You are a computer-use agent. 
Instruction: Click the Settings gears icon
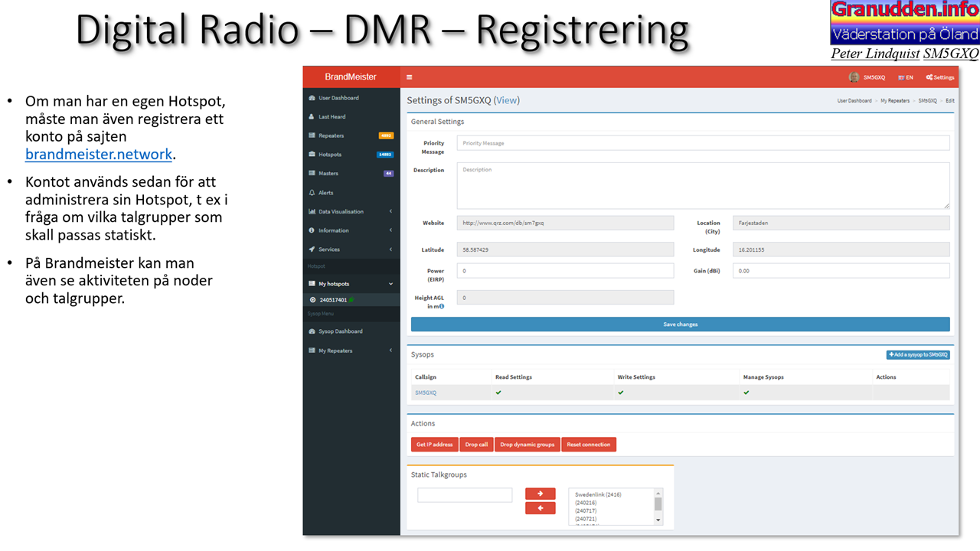click(x=929, y=77)
